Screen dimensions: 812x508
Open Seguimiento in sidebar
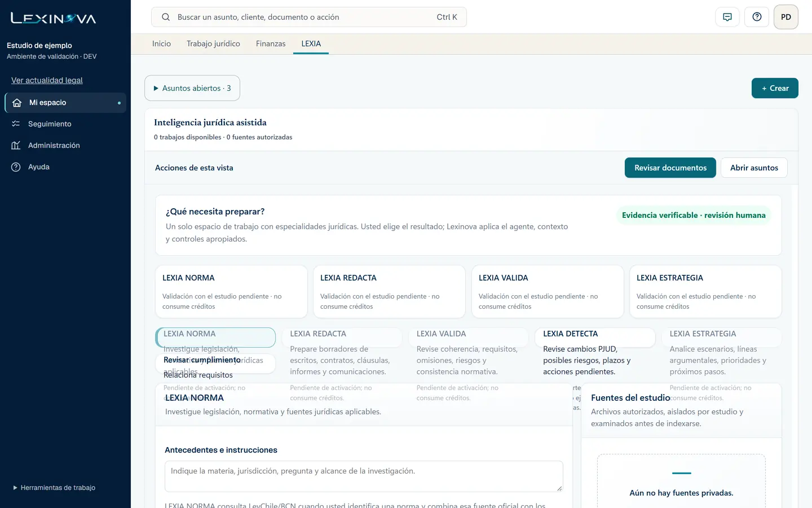click(65, 124)
